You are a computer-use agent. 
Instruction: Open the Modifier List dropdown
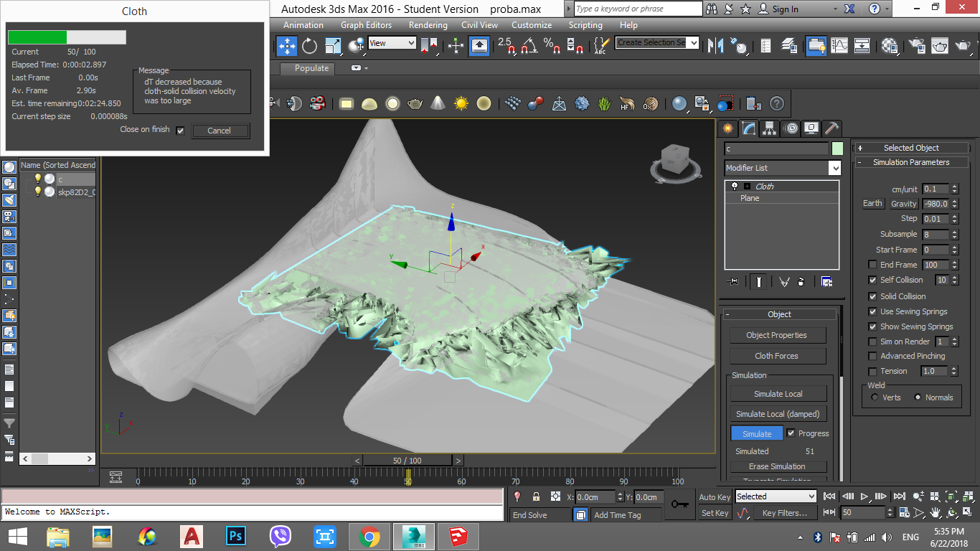[782, 168]
